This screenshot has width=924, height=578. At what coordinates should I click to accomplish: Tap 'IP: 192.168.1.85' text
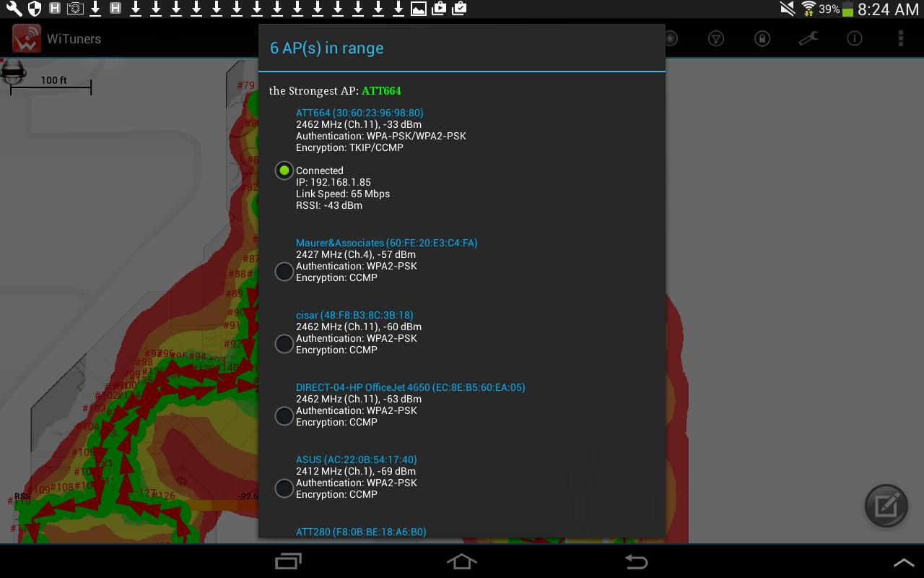334,182
